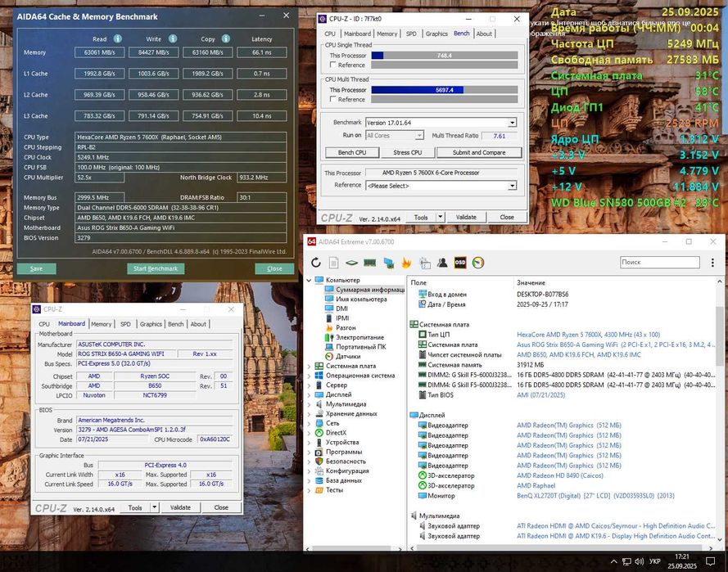Switch to SPD tab in top CPU-Z
Screen dimensions: 728x572
(411, 34)
